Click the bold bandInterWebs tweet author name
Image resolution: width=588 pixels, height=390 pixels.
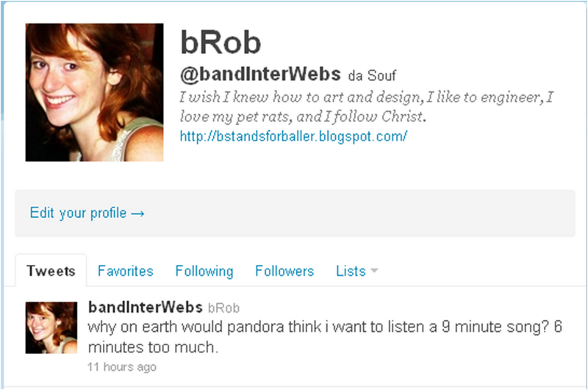(146, 308)
